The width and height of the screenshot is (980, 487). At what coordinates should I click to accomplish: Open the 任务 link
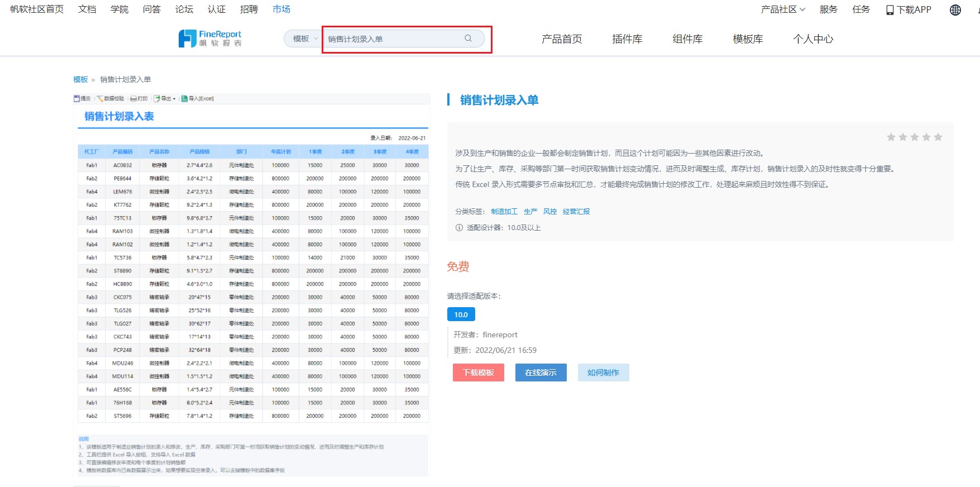point(861,9)
